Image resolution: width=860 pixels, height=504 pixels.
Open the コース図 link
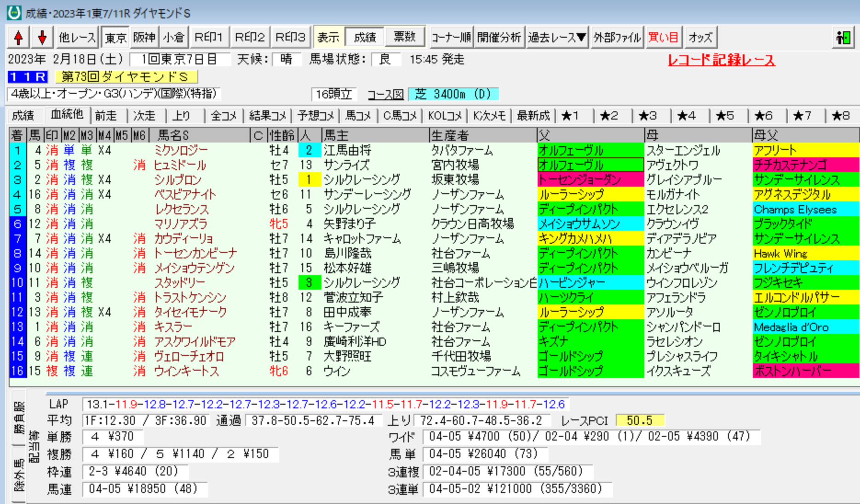385,94
